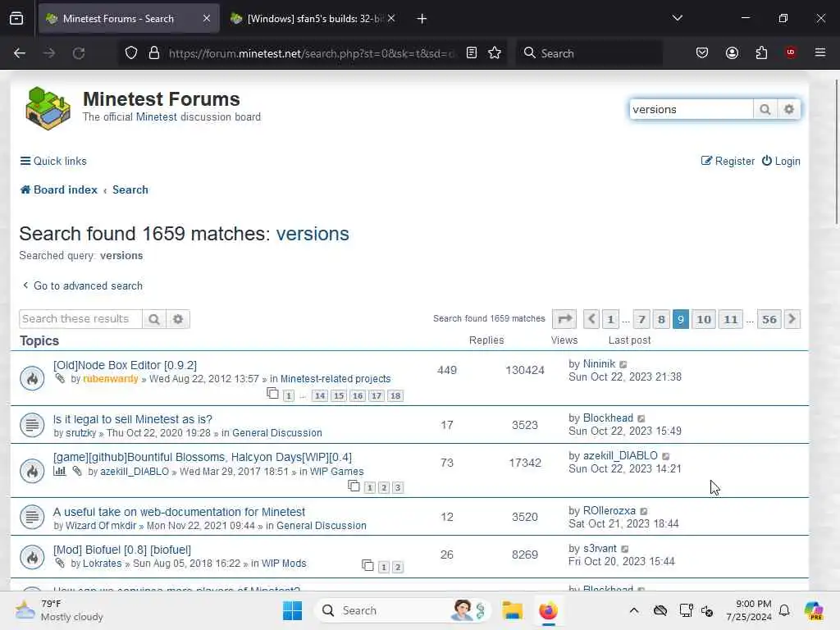Open Blockhead profile on Oct 22 15:49 post
The width and height of the screenshot is (840, 630).
[x=608, y=418]
